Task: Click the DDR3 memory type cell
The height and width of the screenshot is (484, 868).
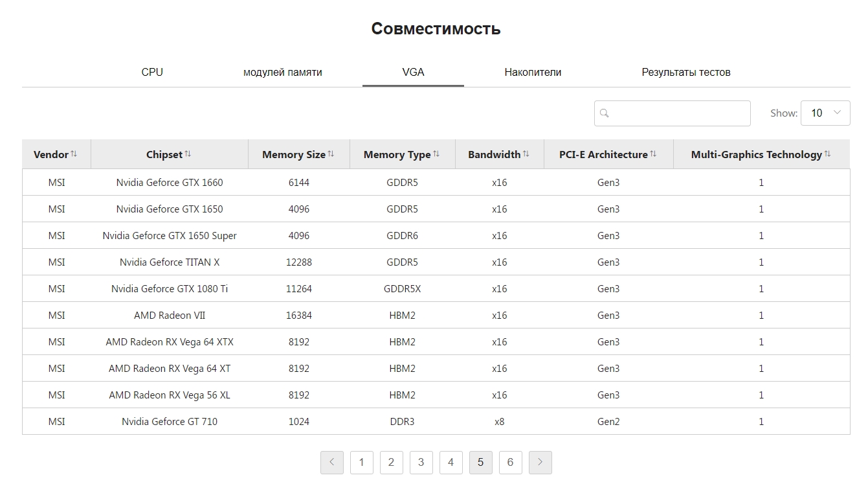Action: tap(403, 422)
